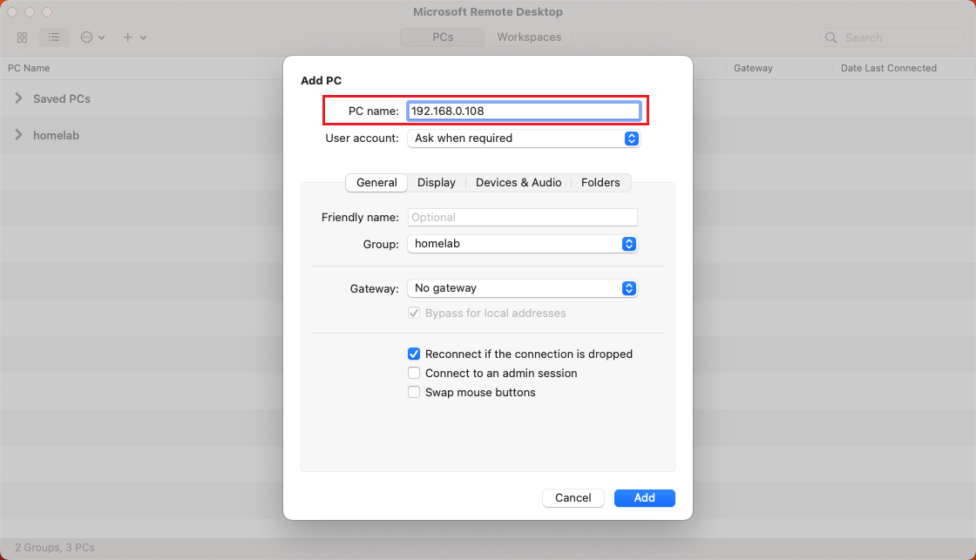Screen dimensions: 976x560
Task: Open the ellipsis actions menu in toolbar
Action: click(92, 37)
